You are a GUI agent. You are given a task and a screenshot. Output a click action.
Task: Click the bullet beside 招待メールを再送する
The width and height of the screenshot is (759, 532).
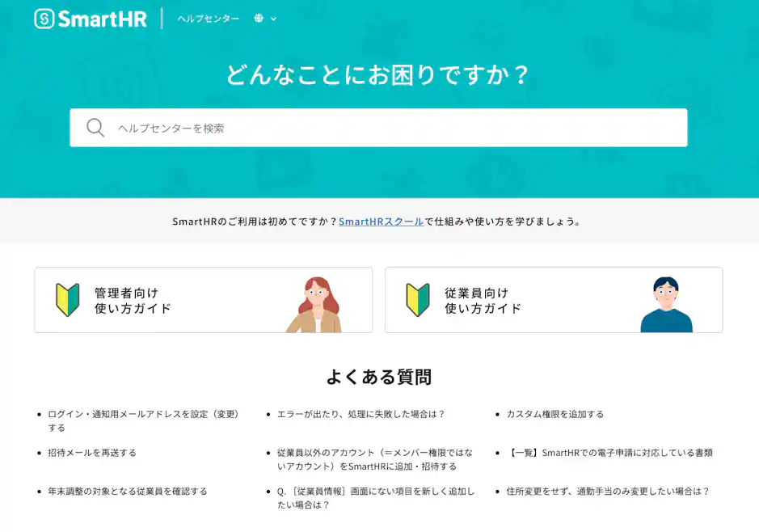point(39,454)
